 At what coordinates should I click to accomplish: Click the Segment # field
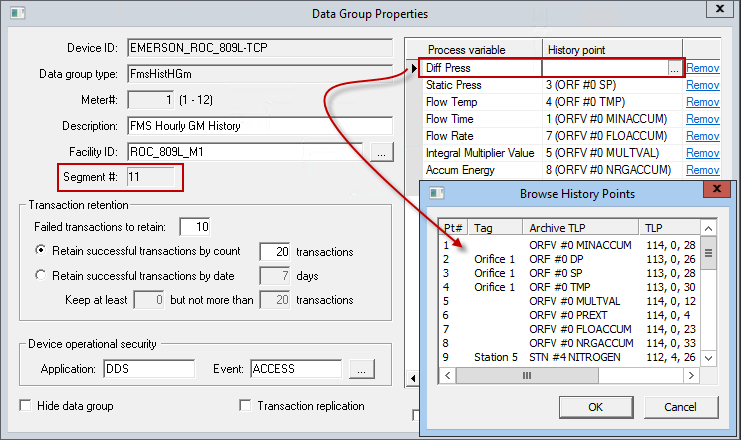pyautogui.click(x=151, y=177)
